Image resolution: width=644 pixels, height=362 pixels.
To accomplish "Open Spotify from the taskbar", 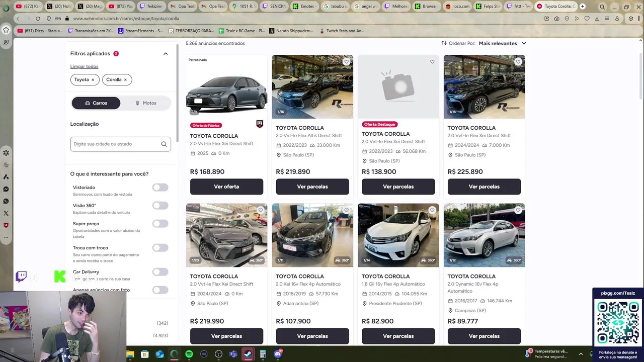I will (x=189, y=354).
